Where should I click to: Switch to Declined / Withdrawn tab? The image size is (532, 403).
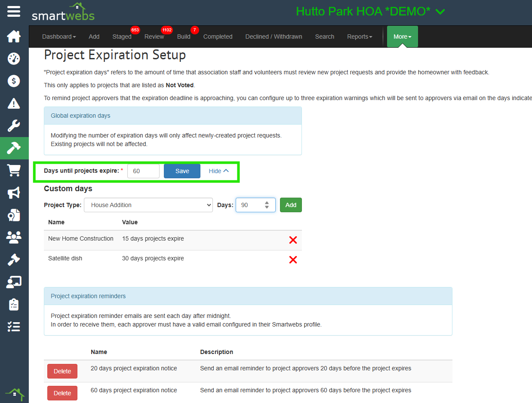[274, 37]
